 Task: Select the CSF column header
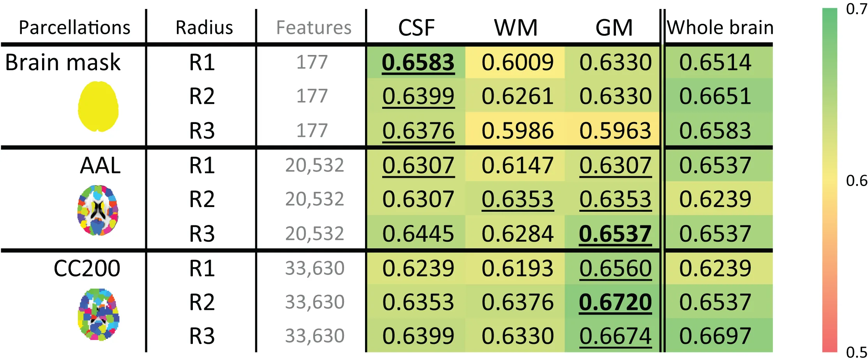(x=416, y=28)
